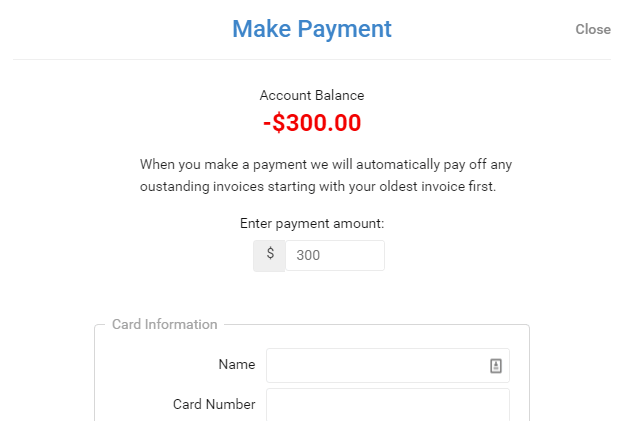Click the Card Number label
The image size is (633, 421).
[x=214, y=404]
